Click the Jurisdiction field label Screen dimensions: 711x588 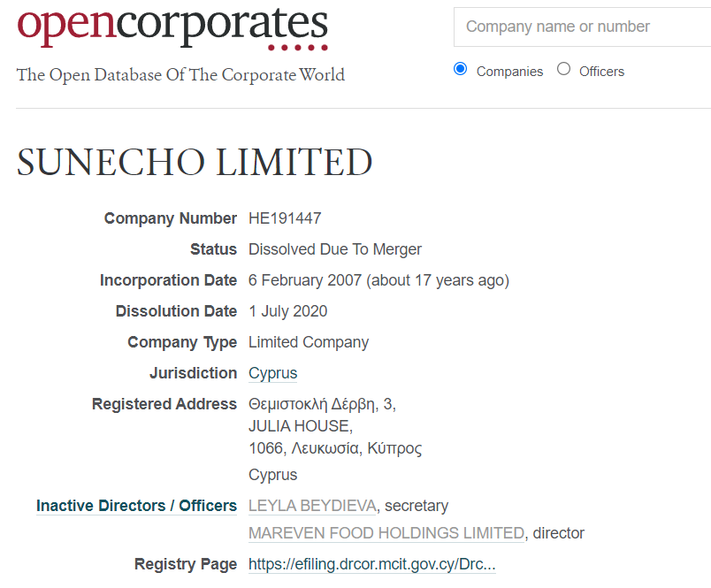(193, 373)
